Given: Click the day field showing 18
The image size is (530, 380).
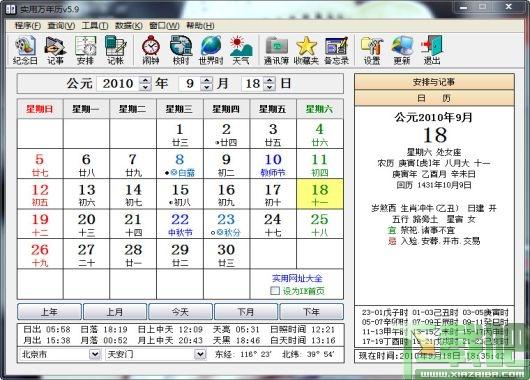Looking at the screenshot, I should coord(253,84).
